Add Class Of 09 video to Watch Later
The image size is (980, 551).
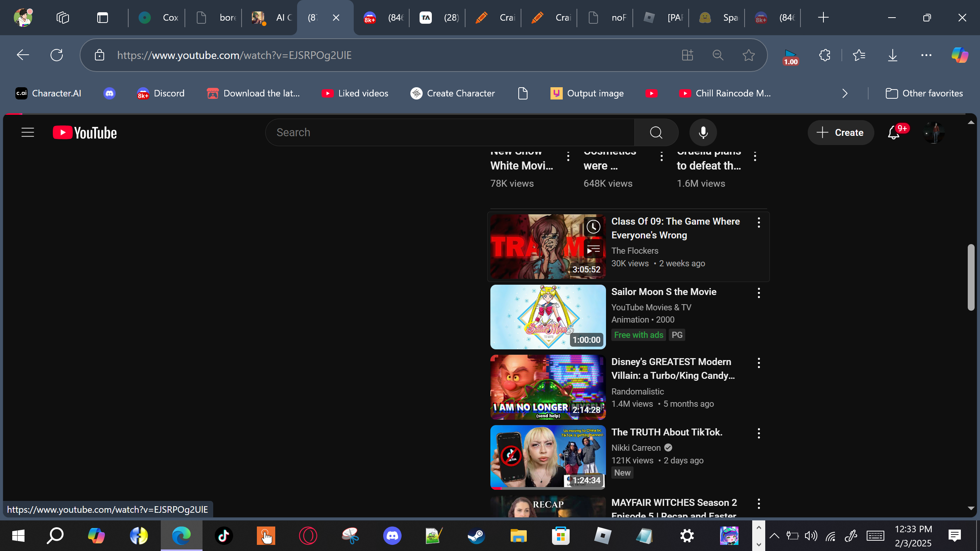pyautogui.click(x=593, y=227)
